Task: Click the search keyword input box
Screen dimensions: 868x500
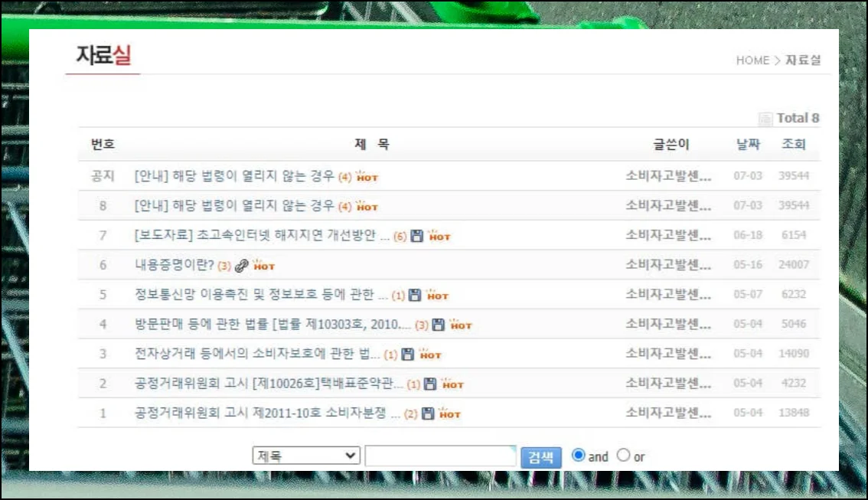Action: click(x=441, y=456)
